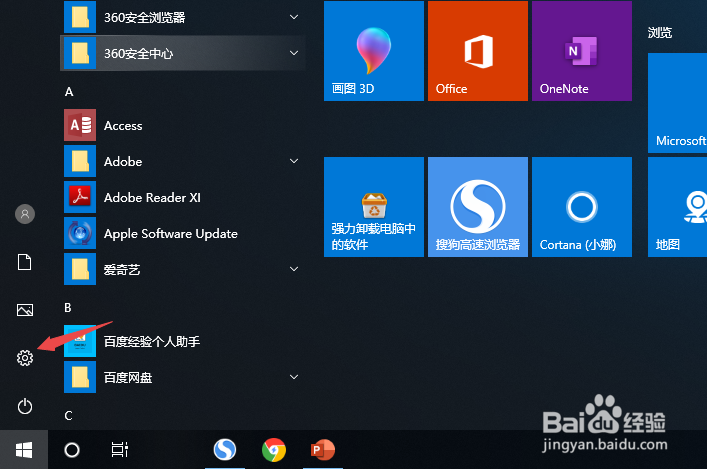This screenshot has width=707, height=469.
Task: Open the Settings gear in Start sidebar
Action: 25,358
